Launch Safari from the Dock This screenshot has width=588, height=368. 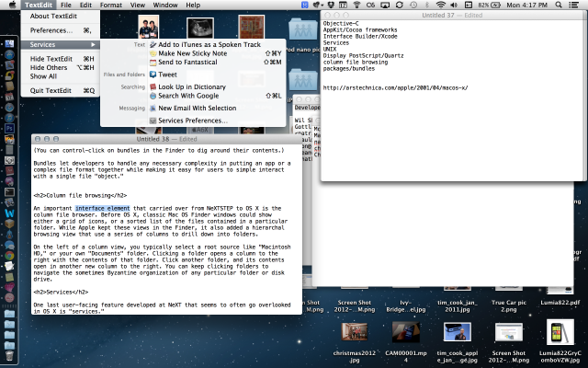point(9,108)
